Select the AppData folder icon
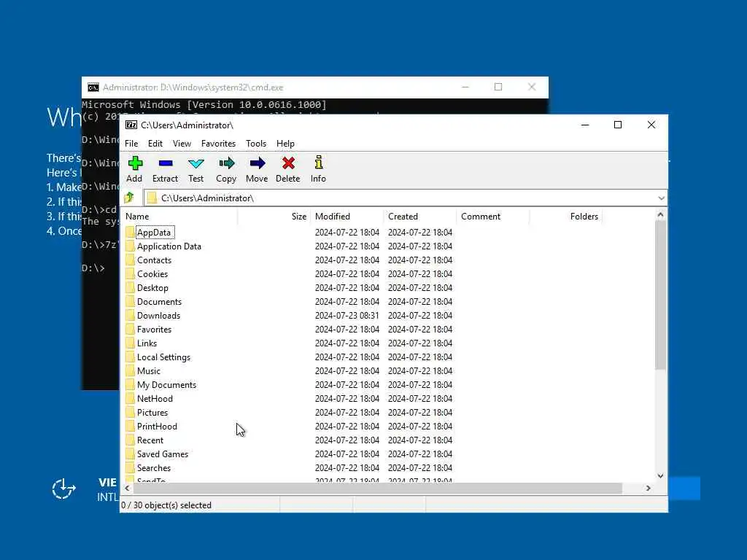 click(x=130, y=233)
